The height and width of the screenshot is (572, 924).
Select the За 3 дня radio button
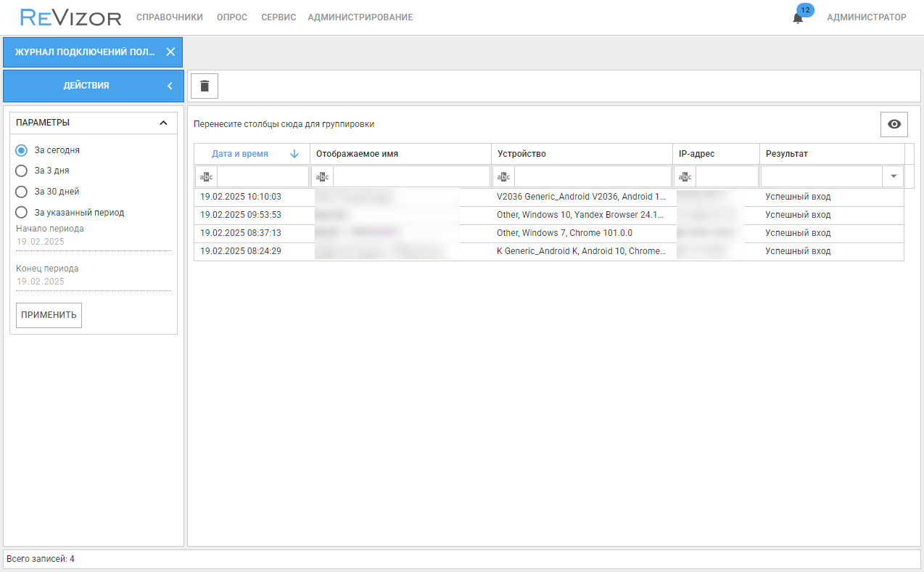22,171
